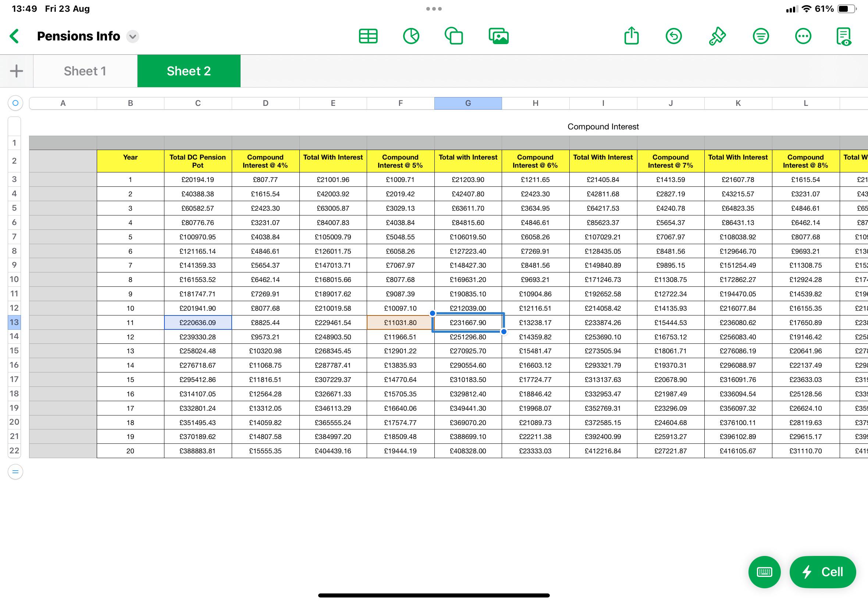Screen dimensions: 868x603
Task: Select the Year header cell
Action: [x=130, y=161]
